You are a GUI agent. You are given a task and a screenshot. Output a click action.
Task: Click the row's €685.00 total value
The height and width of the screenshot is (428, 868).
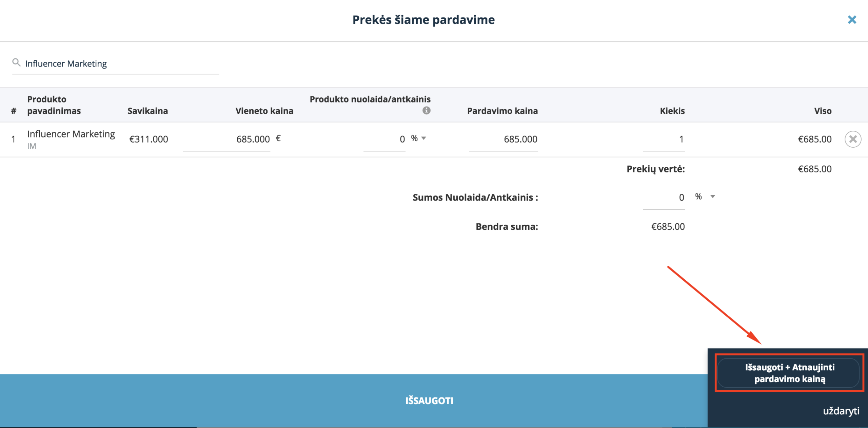coord(815,139)
